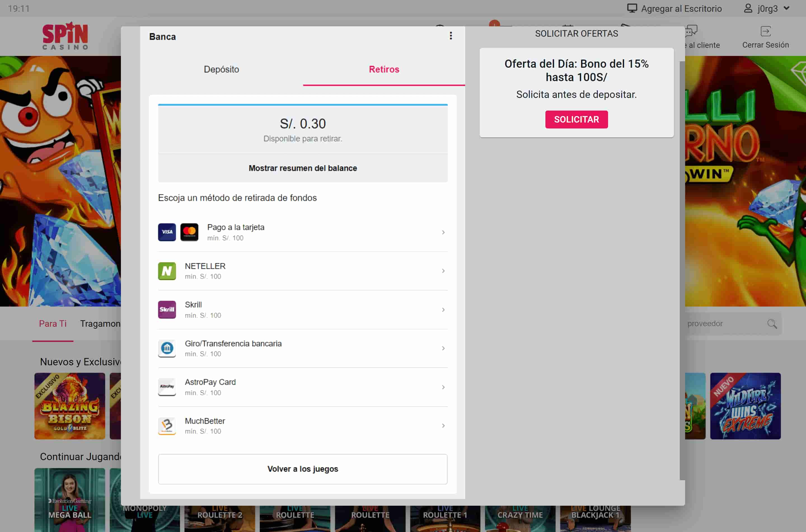Expand the Skrill option chevron
806x532 pixels.
(443, 310)
